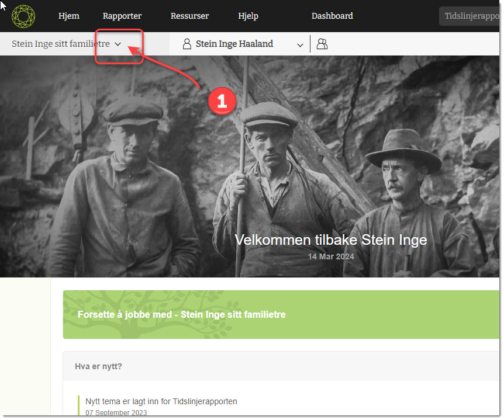Click the green gem logo icon

click(x=23, y=16)
